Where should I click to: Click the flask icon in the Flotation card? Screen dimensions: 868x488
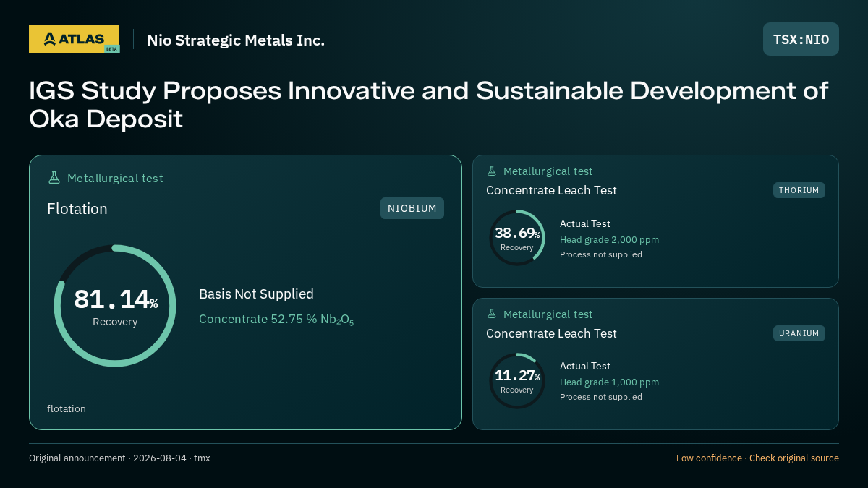(x=54, y=178)
